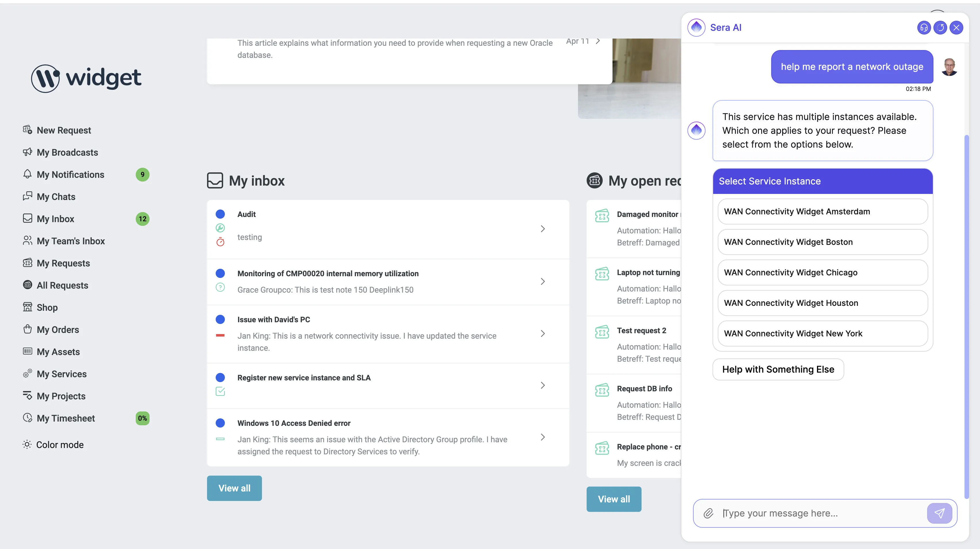980x549 pixels.
Task: Click the ticket icon beside Replace phone request
Action: pyautogui.click(x=602, y=448)
